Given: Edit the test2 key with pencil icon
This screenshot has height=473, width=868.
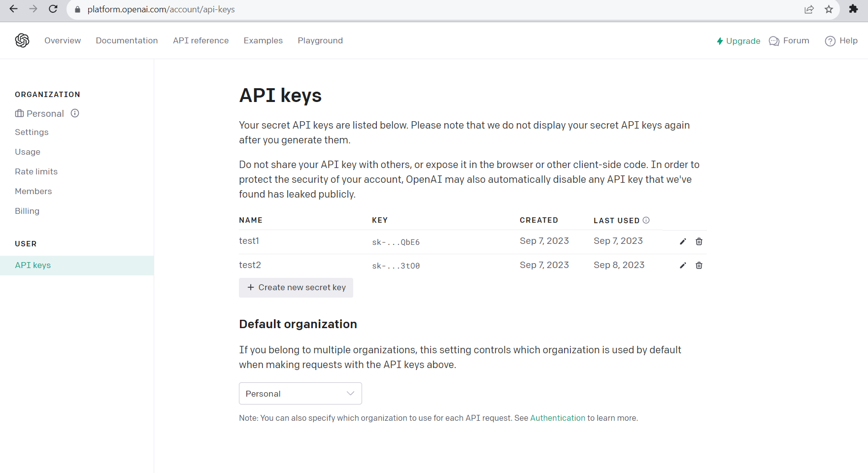Looking at the screenshot, I should point(683,266).
